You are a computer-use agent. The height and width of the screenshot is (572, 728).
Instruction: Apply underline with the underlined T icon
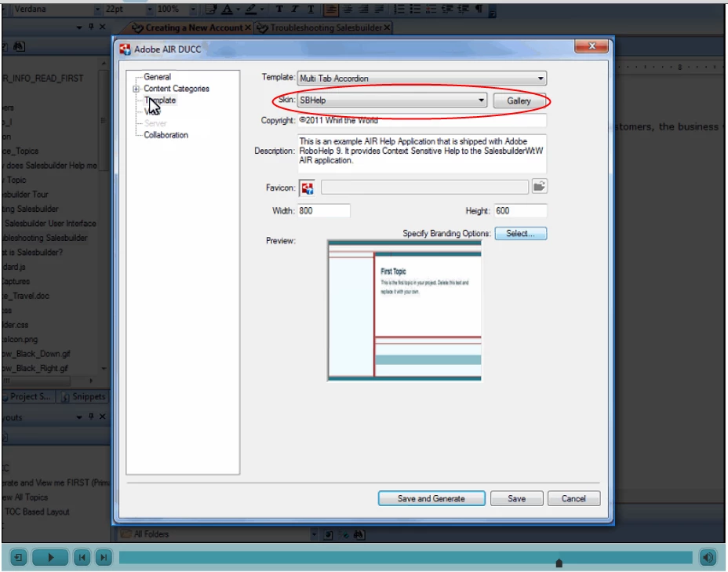coord(311,9)
